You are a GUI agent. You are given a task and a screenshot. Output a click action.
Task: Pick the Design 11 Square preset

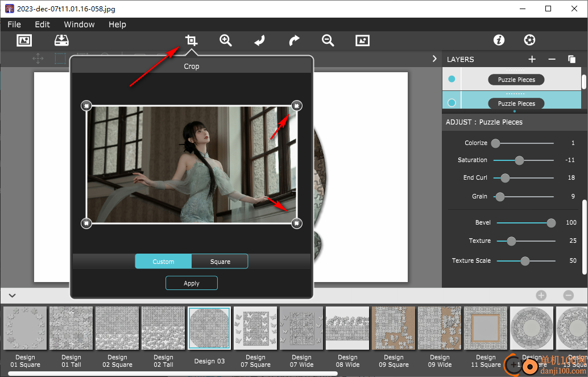pos(486,328)
